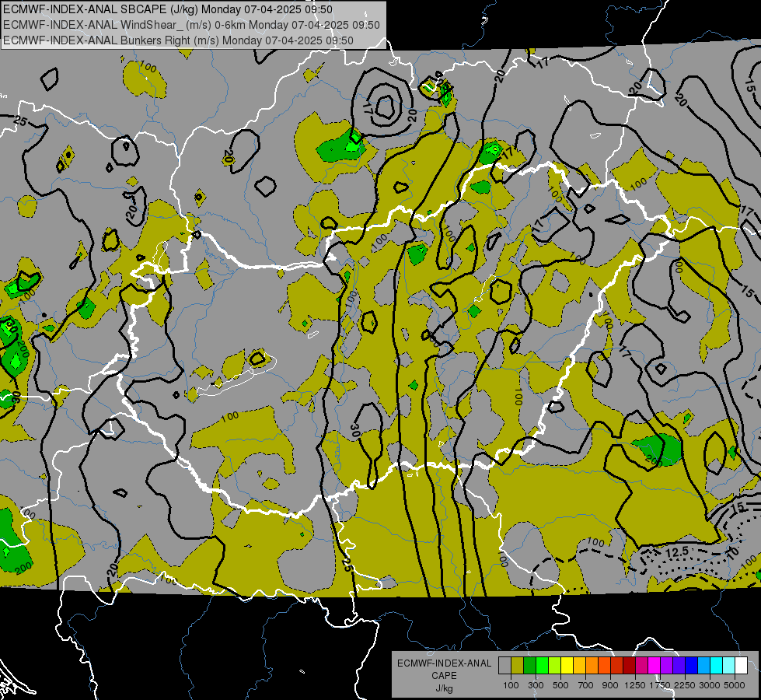This screenshot has height=700, width=761.
Task: Click the legend tick label 3000
Action: (710, 685)
